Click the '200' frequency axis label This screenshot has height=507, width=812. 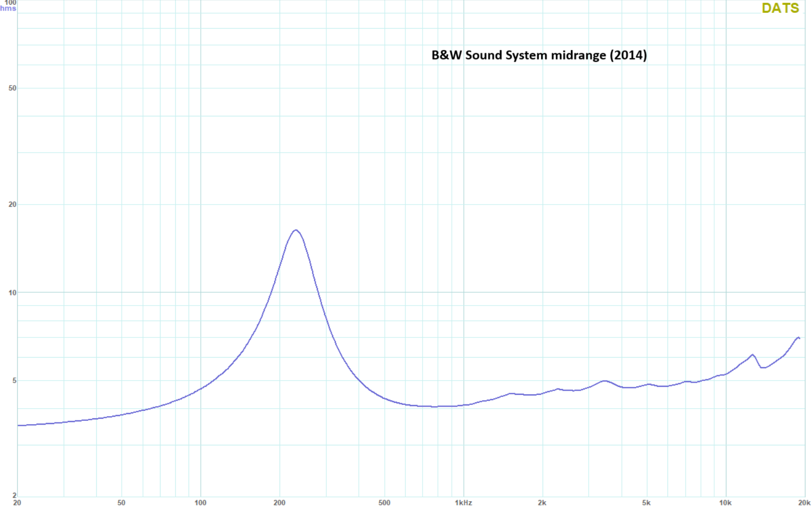click(x=280, y=503)
